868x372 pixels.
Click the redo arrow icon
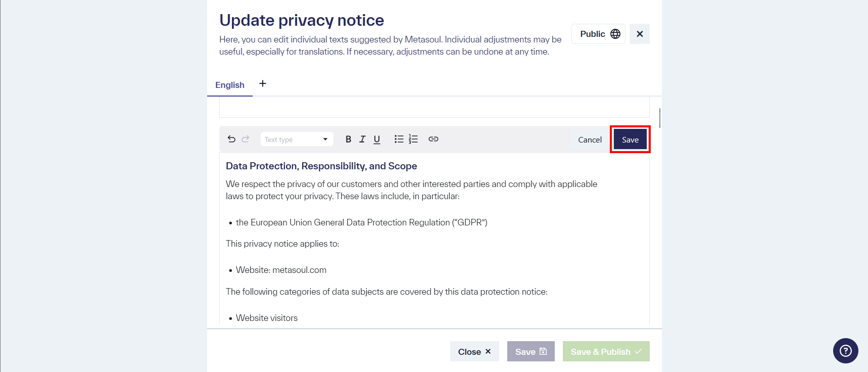point(246,139)
